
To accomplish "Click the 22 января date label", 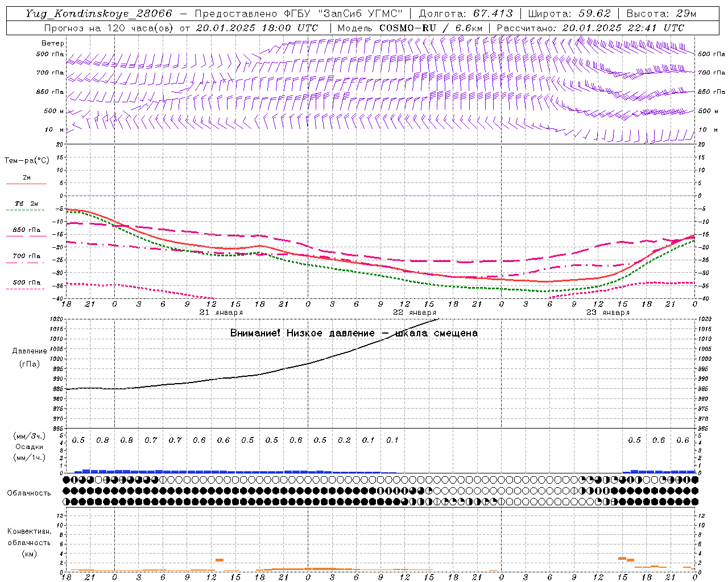I will [414, 313].
